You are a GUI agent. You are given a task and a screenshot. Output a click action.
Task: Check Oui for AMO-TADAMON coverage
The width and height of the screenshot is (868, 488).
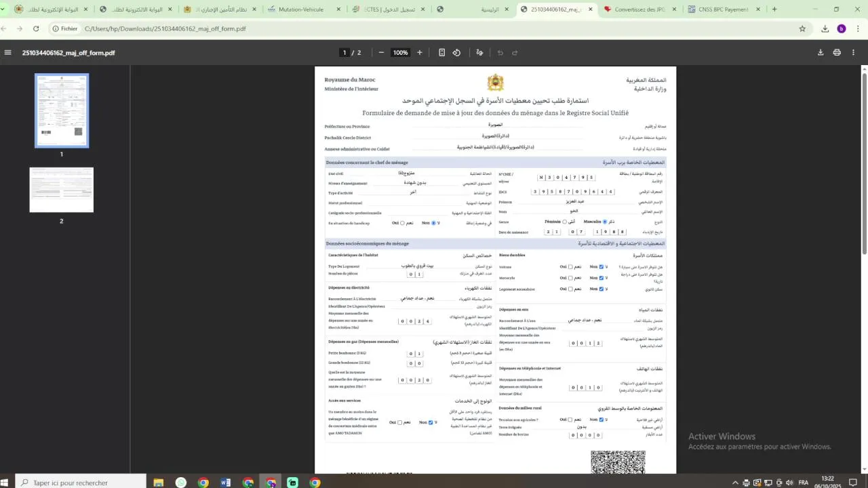(400, 422)
